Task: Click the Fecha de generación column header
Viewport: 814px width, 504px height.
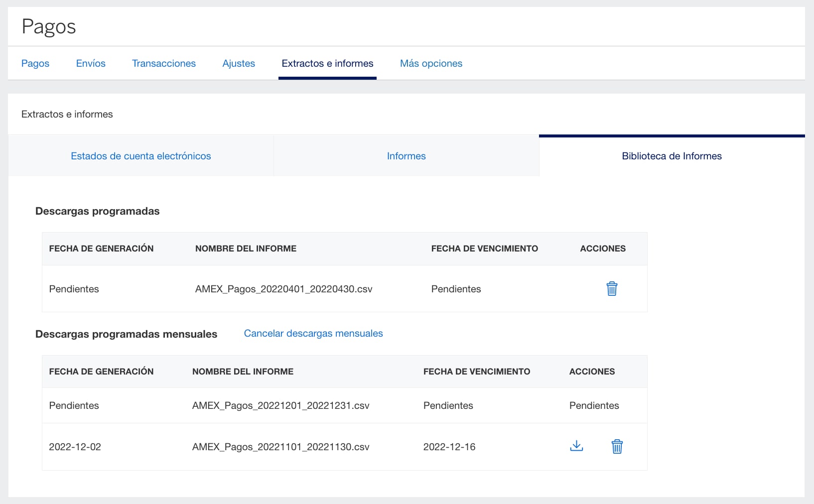Action: [x=101, y=249]
